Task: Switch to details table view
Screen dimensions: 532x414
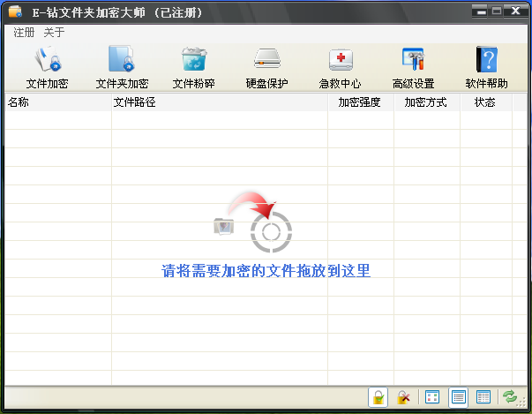Action: coord(483,397)
